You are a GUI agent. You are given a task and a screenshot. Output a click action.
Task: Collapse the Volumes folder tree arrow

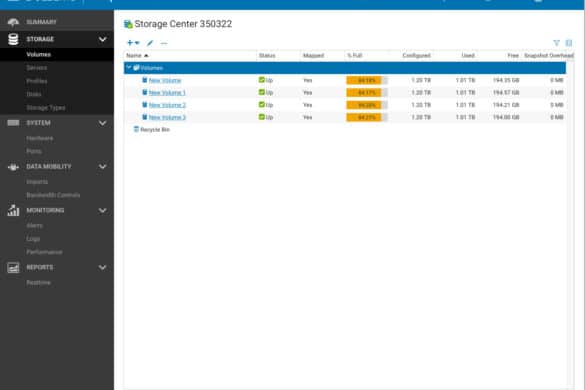tap(129, 67)
